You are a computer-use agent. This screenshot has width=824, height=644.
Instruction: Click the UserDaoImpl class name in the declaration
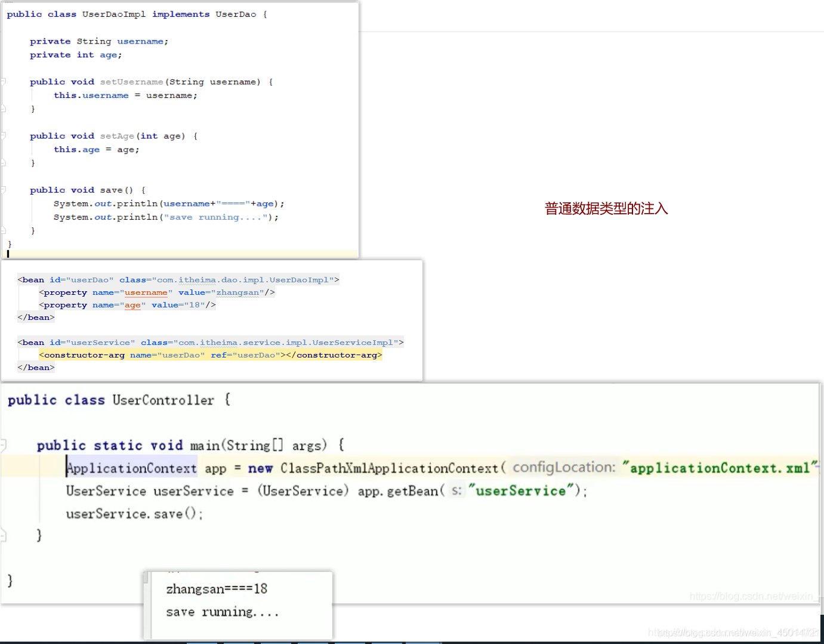coord(113,14)
